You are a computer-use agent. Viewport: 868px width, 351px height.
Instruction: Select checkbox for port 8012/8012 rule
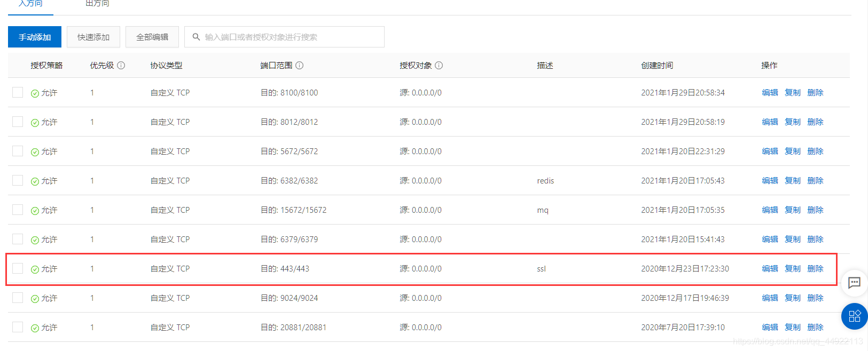tap(18, 122)
